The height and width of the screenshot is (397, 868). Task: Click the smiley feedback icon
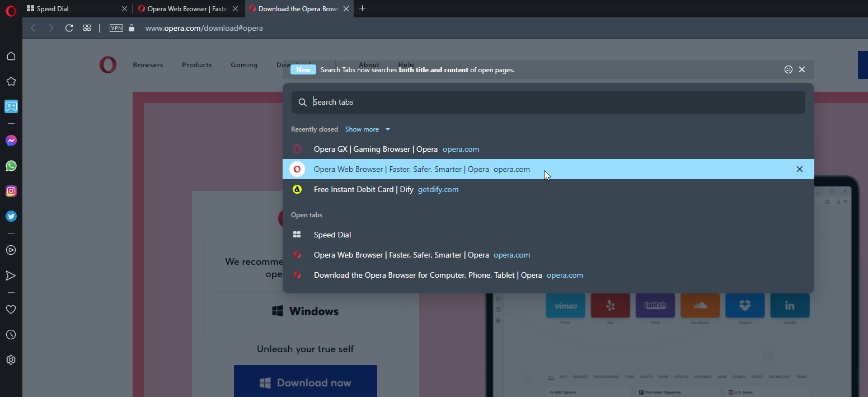click(789, 69)
